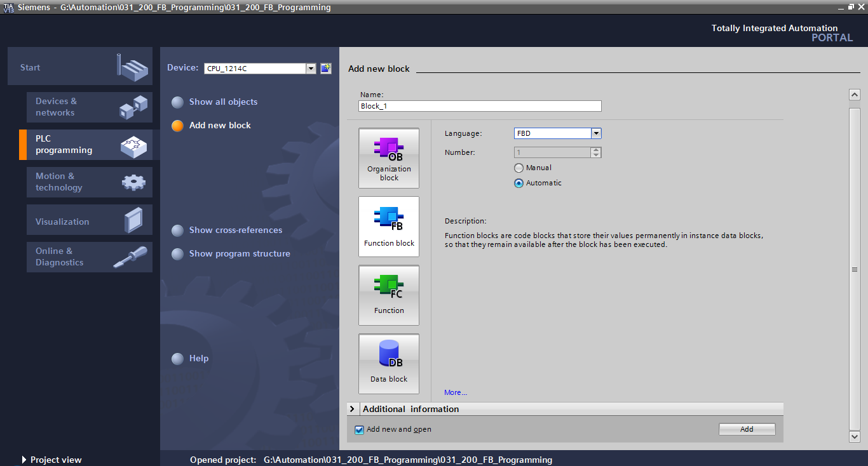Image resolution: width=868 pixels, height=466 pixels.
Task: Click the Add new block heading
Action: [x=379, y=69]
